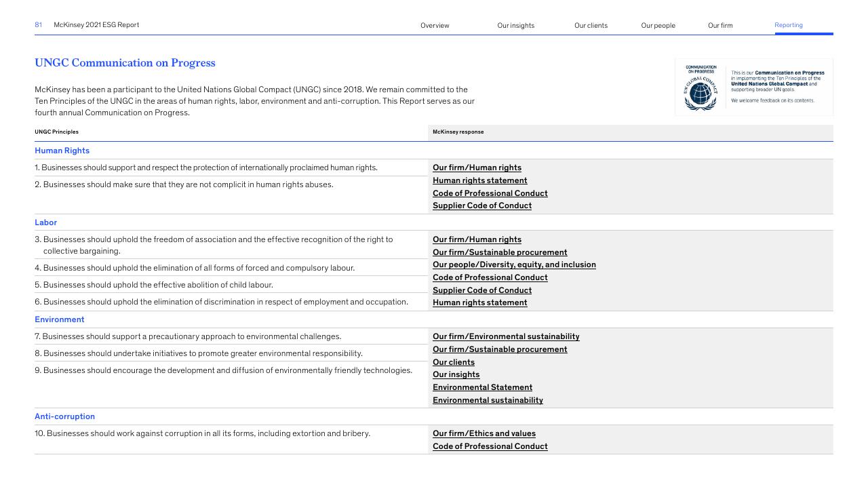Click principle 1 on internationally proclaimed human rights
This screenshot has width=868, height=489.
[x=206, y=168]
